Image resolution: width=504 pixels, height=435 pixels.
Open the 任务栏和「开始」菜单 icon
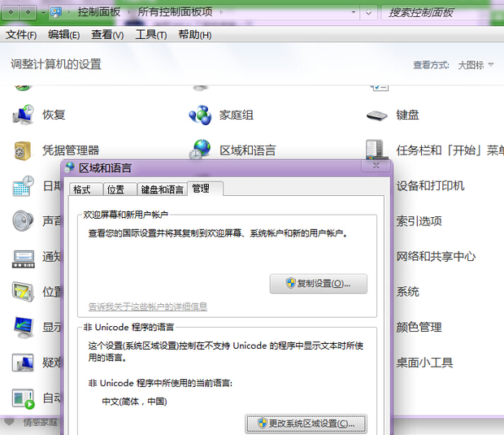[375, 149]
